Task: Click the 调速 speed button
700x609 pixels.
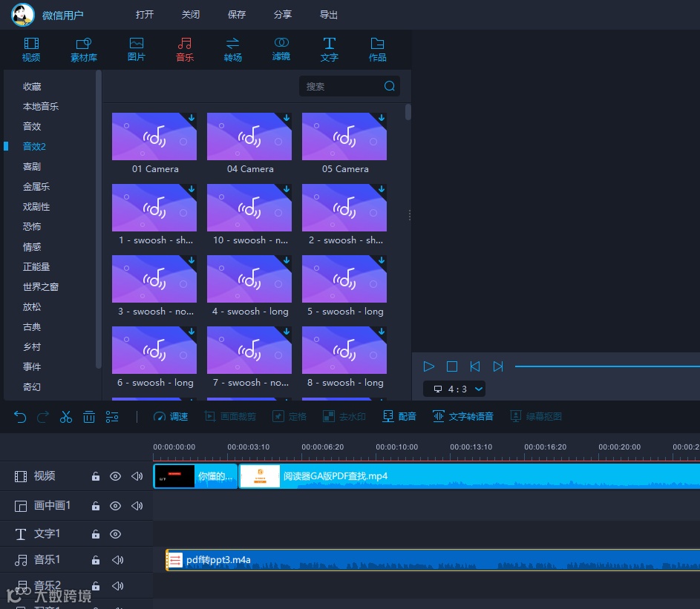Action: (171, 417)
